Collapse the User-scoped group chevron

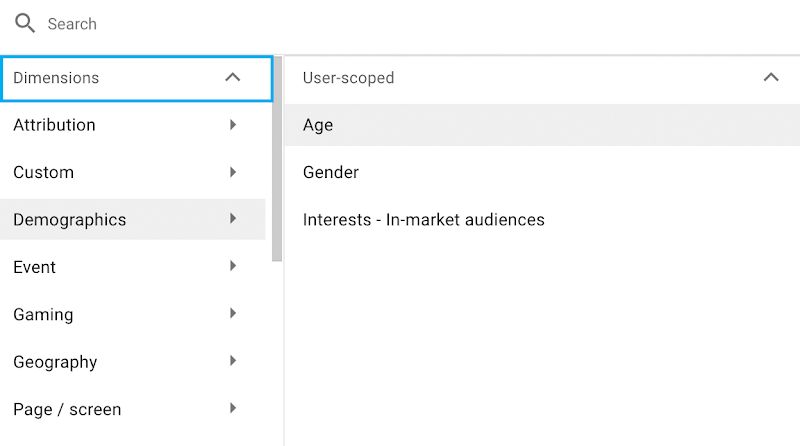click(771, 78)
